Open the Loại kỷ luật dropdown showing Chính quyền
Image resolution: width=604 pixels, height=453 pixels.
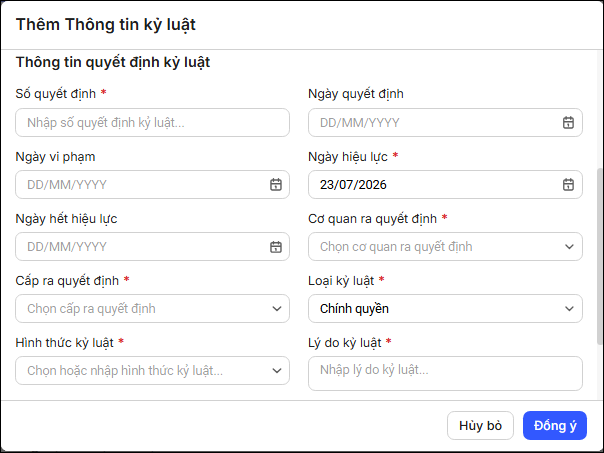click(x=445, y=309)
